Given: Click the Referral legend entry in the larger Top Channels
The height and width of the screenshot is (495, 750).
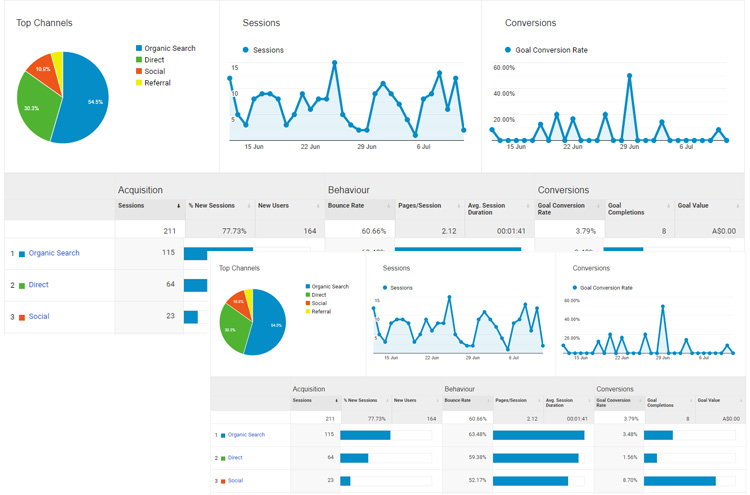Looking at the screenshot, I should pyautogui.click(x=157, y=83).
